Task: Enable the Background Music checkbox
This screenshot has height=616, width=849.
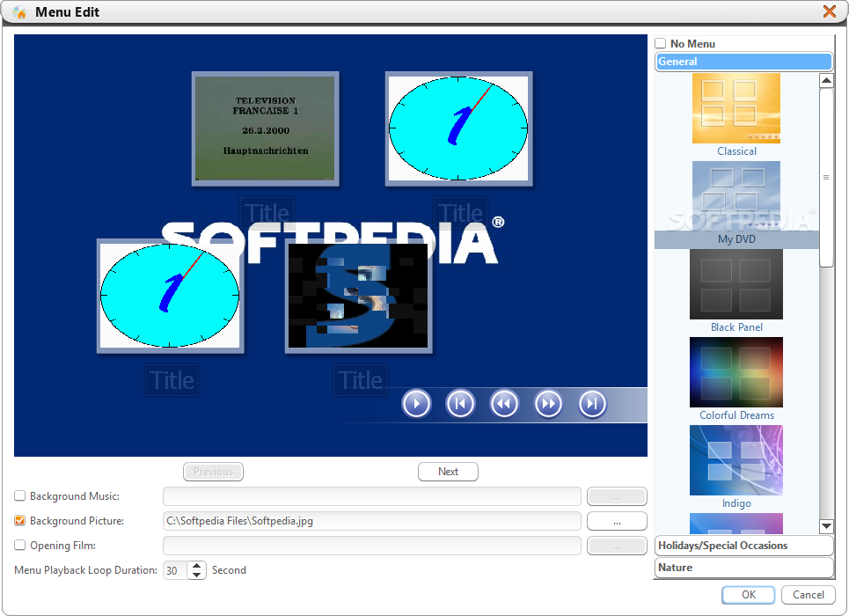Action: (x=19, y=495)
